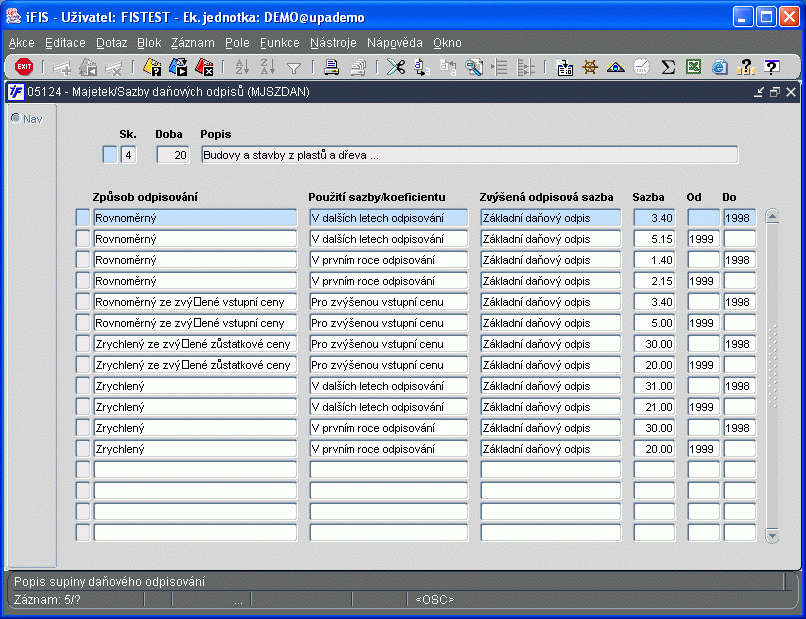This screenshot has width=806, height=619.
Task: Click row selector beside first Zrychlený row
Action: pyautogui.click(x=82, y=386)
